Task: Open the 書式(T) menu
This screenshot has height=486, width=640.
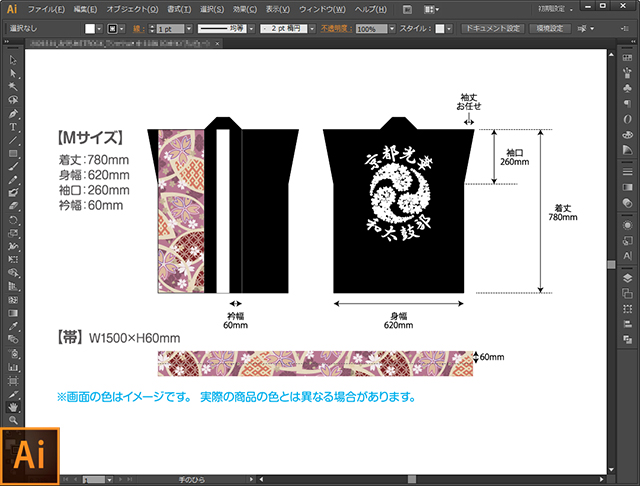Action: (179, 9)
